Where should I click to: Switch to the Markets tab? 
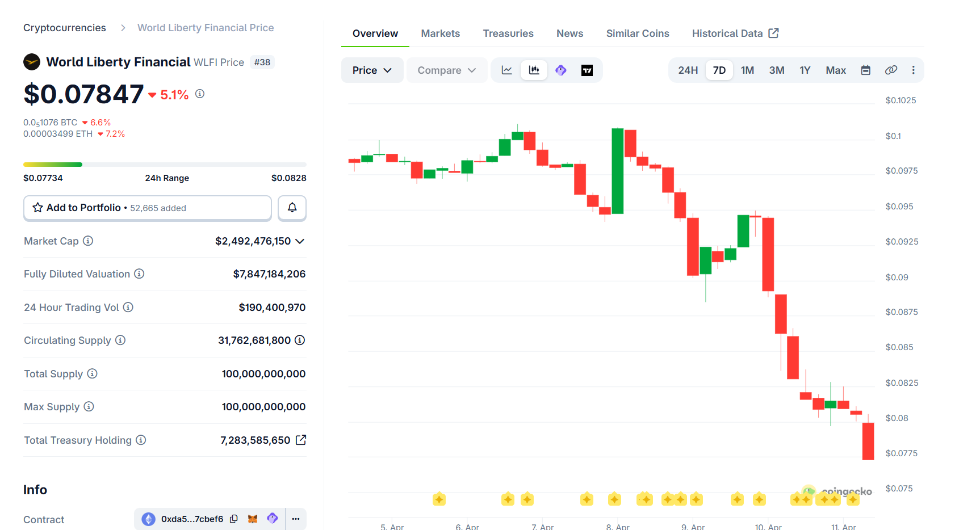[440, 33]
